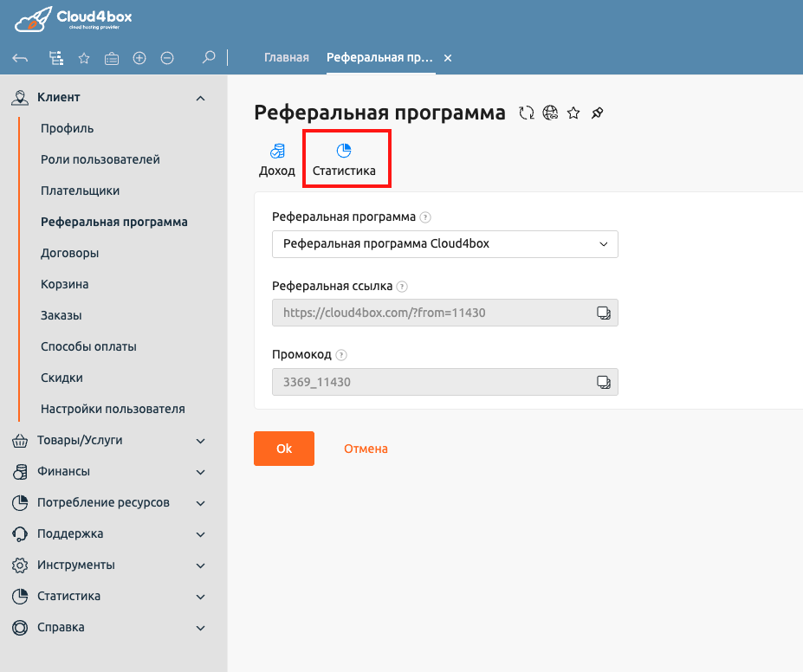The image size is (803, 672).
Task: Click the Реферальная ссылка field
Action: pyautogui.click(x=429, y=313)
